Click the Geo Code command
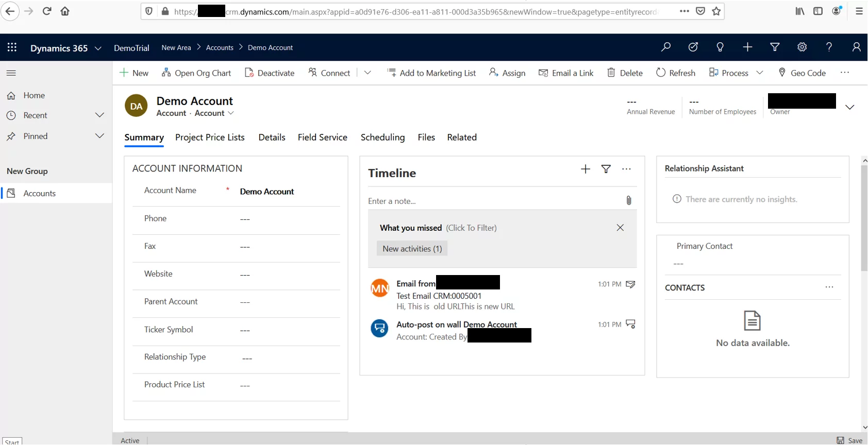868x445 pixels. pyautogui.click(x=802, y=73)
